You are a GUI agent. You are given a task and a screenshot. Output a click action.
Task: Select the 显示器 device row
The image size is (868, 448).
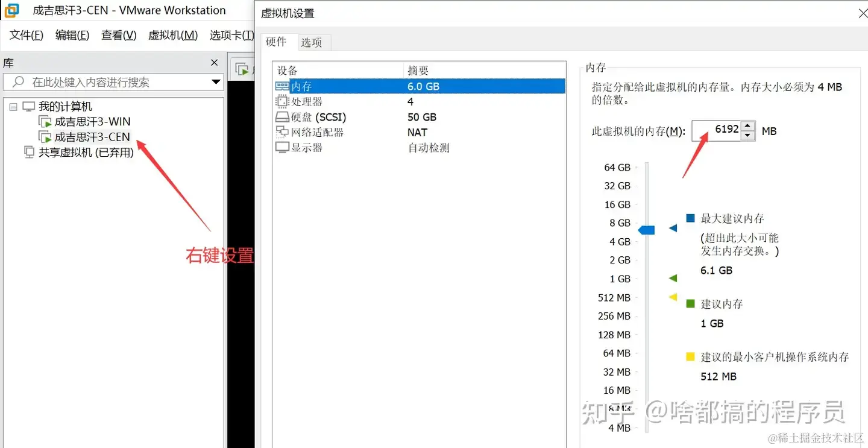[420, 148]
